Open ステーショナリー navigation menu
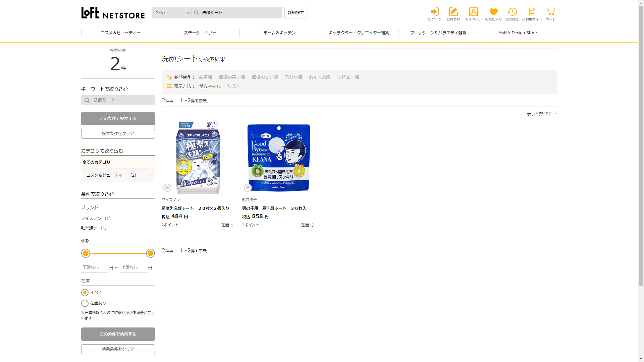Screen dimensions: 644x362 pos(200,33)
